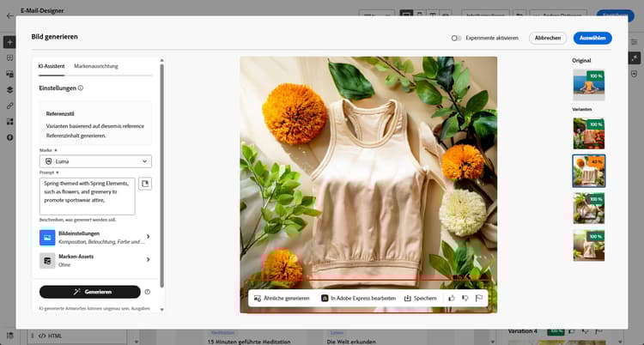Switch to the Markenausrichtung tab
This screenshot has width=644, height=345.
click(x=96, y=66)
